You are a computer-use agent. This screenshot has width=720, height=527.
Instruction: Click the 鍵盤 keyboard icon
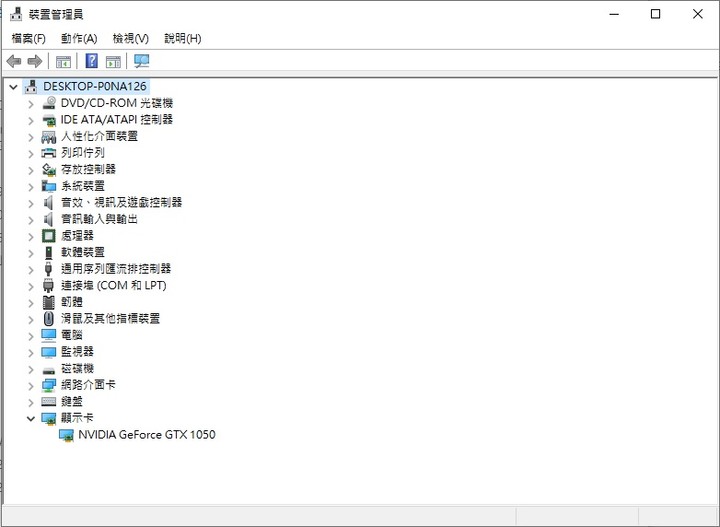pos(49,402)
